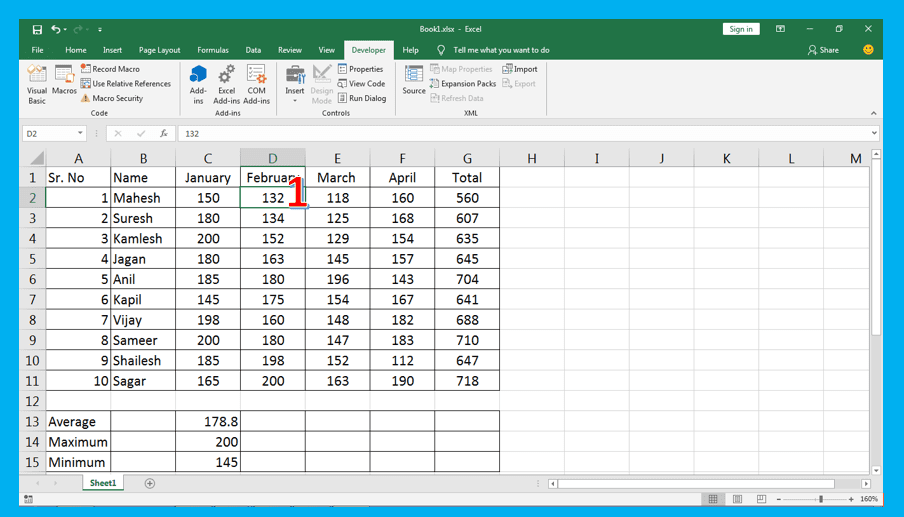The image size is (904, 517).
Task: Select cell with Total 718
Action: tap(467, 381)
